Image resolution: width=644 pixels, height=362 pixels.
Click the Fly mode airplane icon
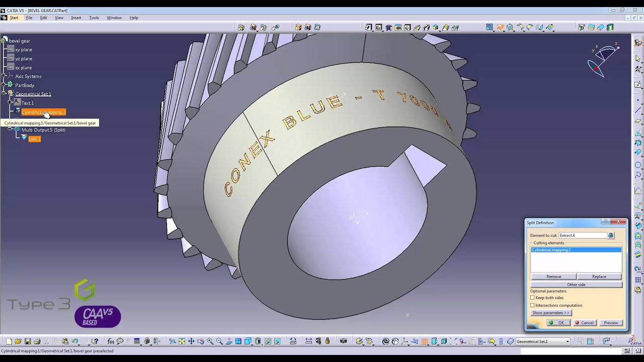coord(172,341)
